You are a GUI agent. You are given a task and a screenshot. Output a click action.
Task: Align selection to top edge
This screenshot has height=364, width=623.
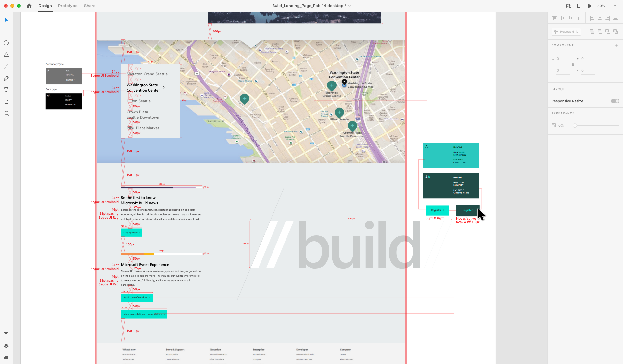[554, 18]
